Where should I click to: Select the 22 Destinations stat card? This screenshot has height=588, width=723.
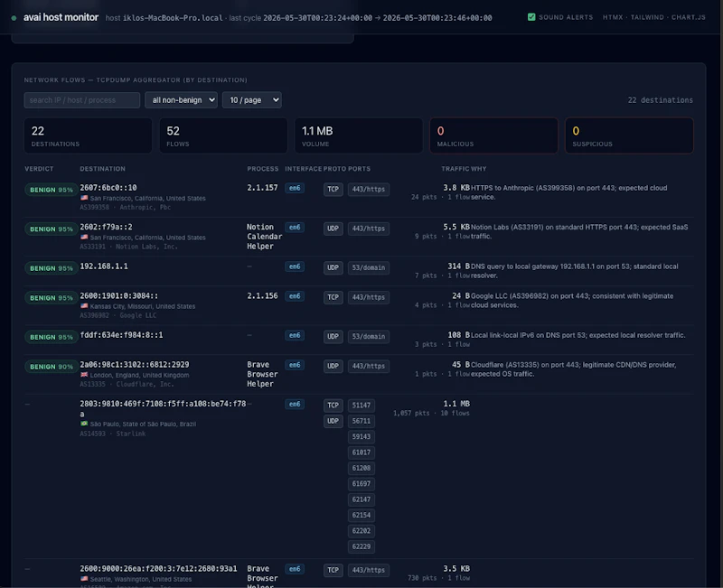88,135
